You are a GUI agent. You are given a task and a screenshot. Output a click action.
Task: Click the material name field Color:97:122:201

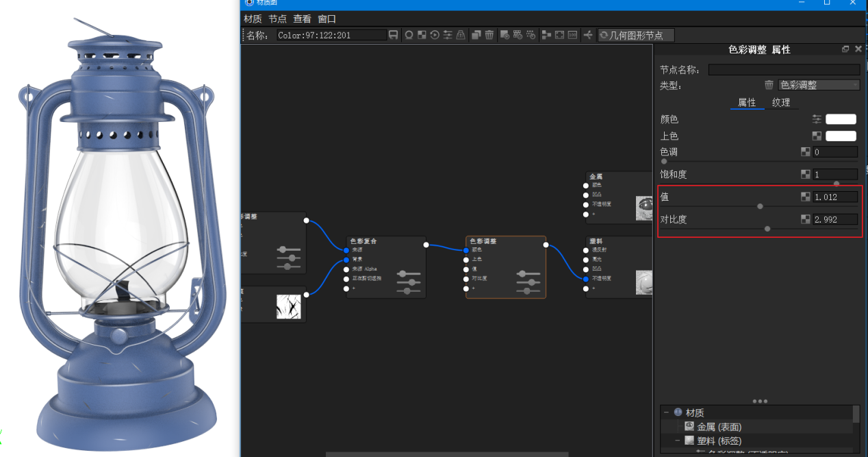pyautogui.click(x=331, y=35)
